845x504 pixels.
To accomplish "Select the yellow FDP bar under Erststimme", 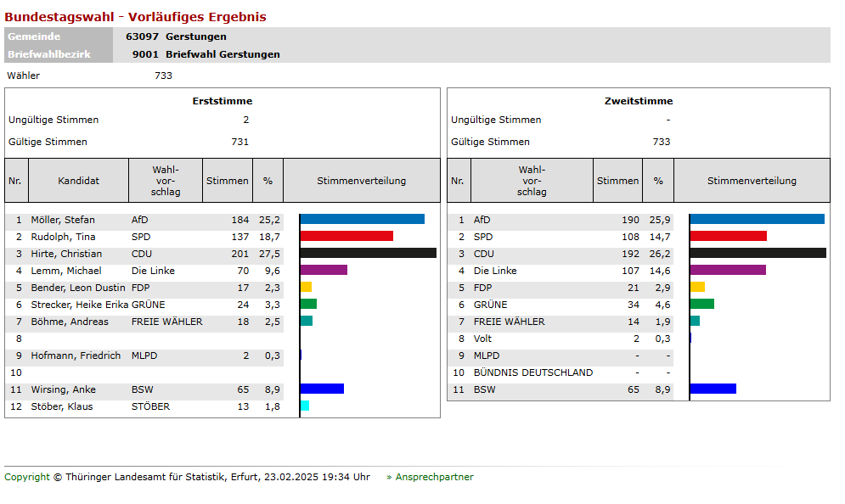I will click(307, 287).
